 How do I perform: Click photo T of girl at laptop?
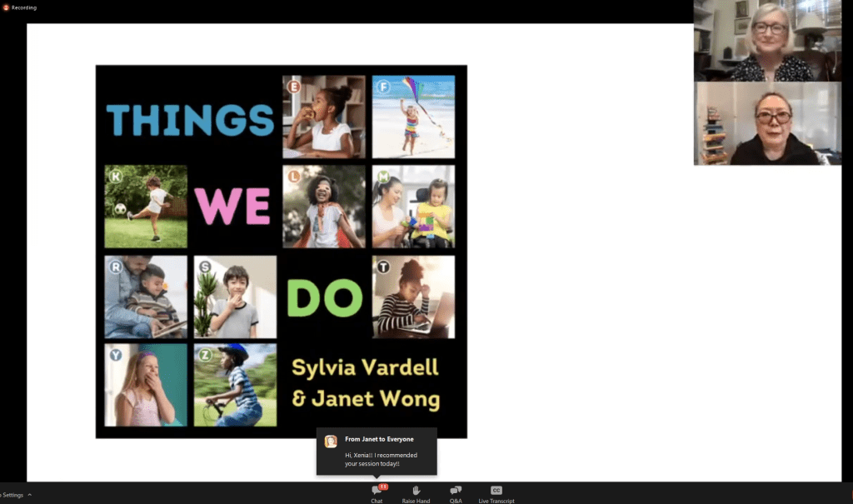(x=413, y=297)
